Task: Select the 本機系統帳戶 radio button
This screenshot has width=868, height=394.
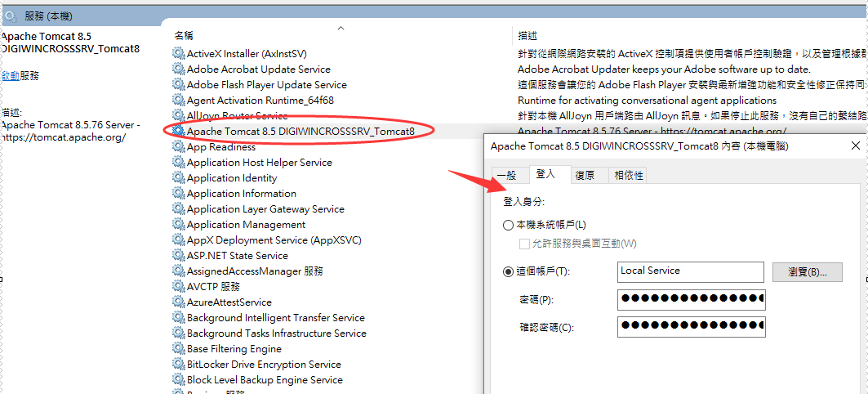Action: [x=509, y=225]
